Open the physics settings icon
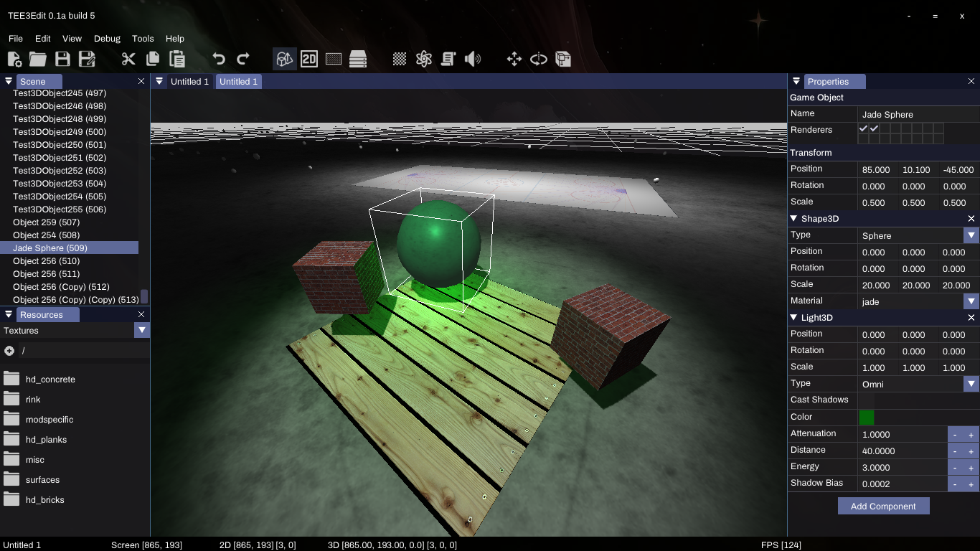980x551 pixels. pos(424,59)
